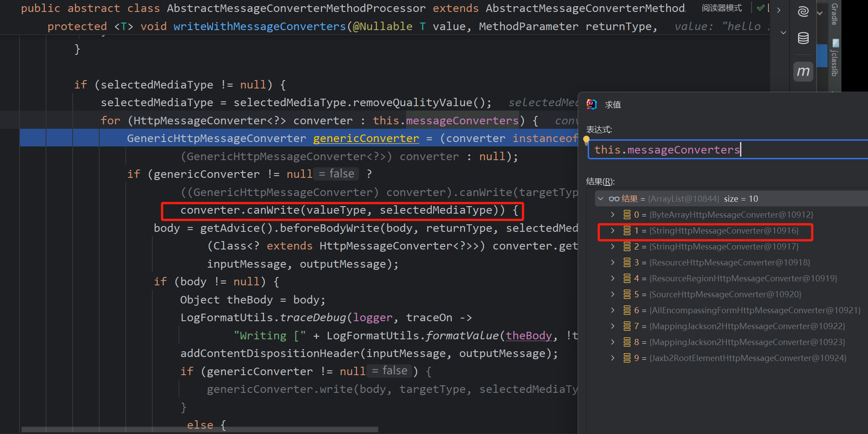Click the "= false" inlay after genericConverter != null ?
This screenshot has width=868, height=434.
pyautogui.click(x=337, y=174)
